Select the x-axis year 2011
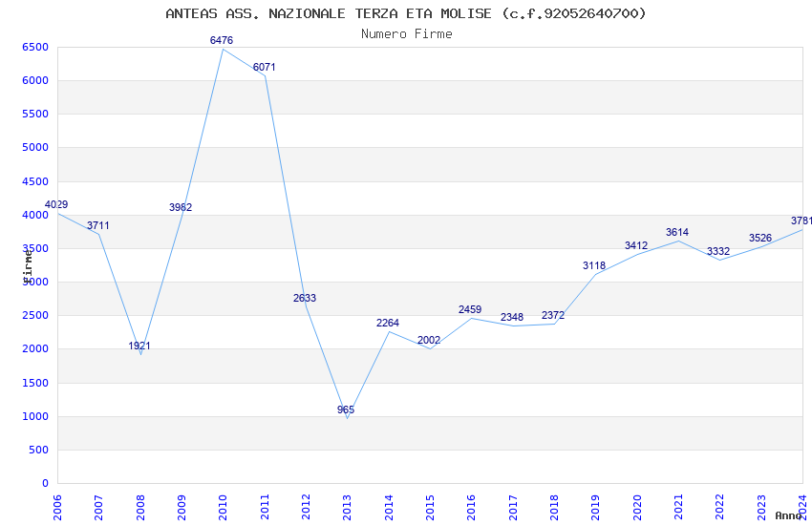The image size is (812, 525). 264,508
